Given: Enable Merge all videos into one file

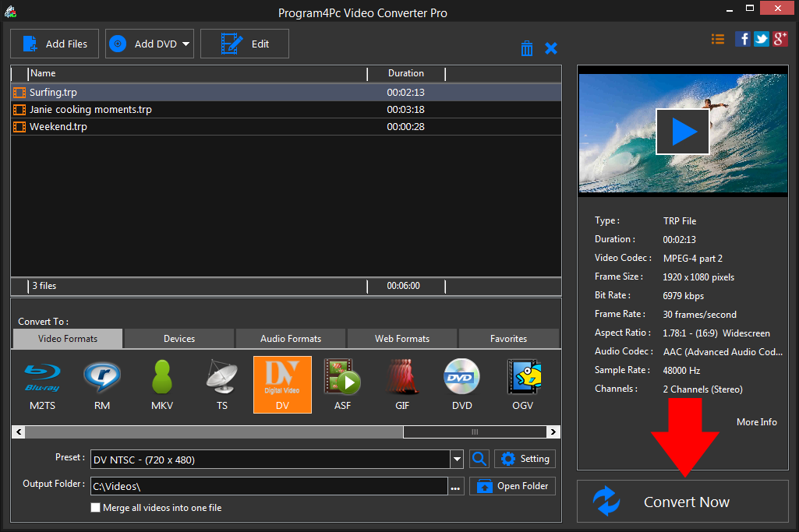Looking at the screenshot, I should (x=95, y=507).
